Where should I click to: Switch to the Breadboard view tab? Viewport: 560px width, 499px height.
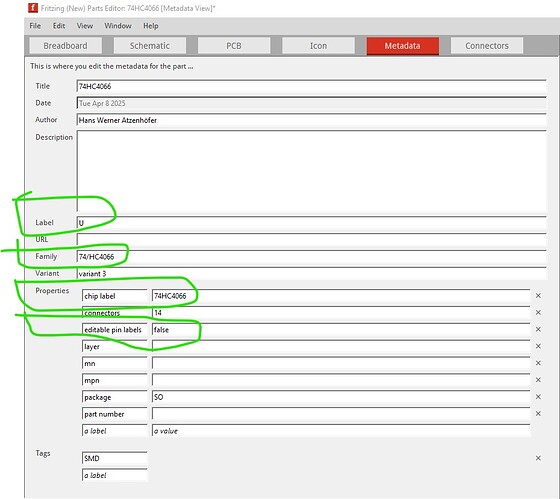coord(65,46)
